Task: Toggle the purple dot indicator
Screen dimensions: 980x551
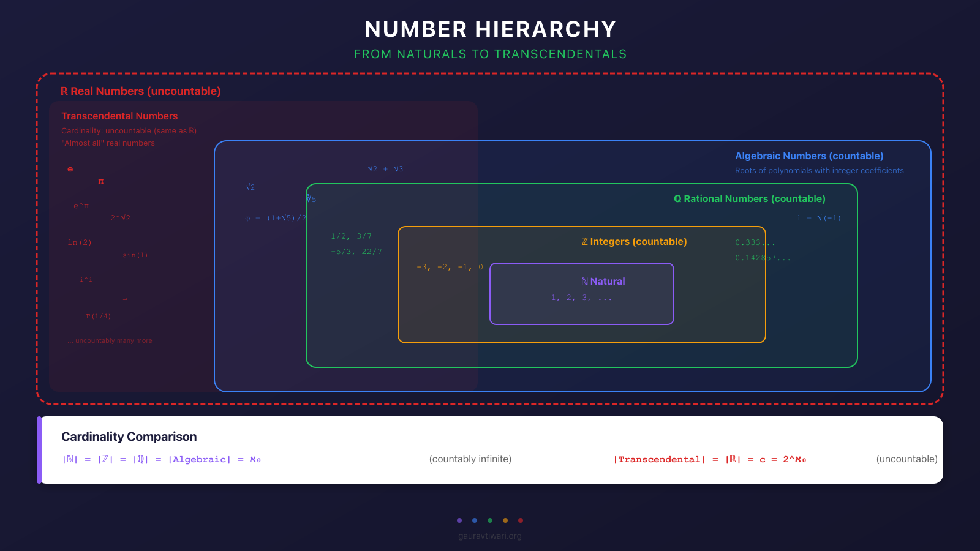Action: 459,520
